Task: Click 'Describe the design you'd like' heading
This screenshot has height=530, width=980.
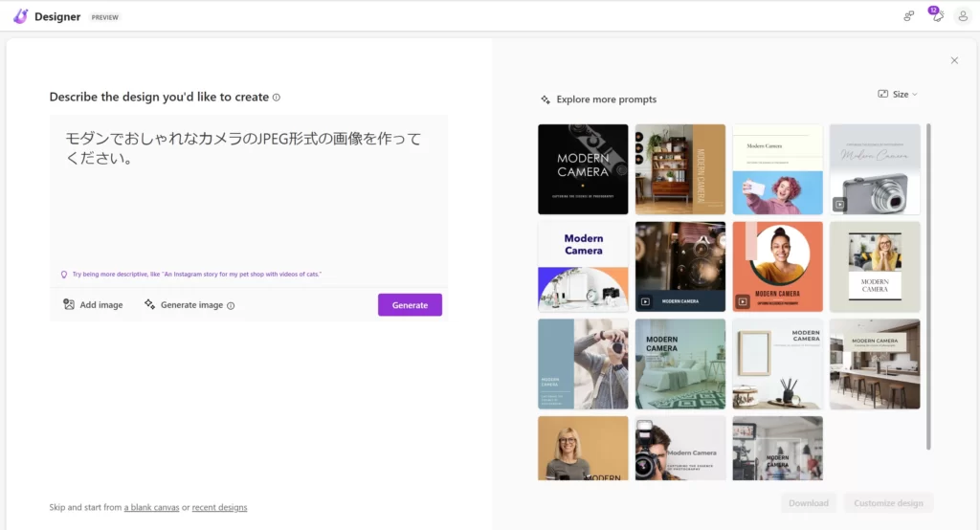Action: [159, 97]
